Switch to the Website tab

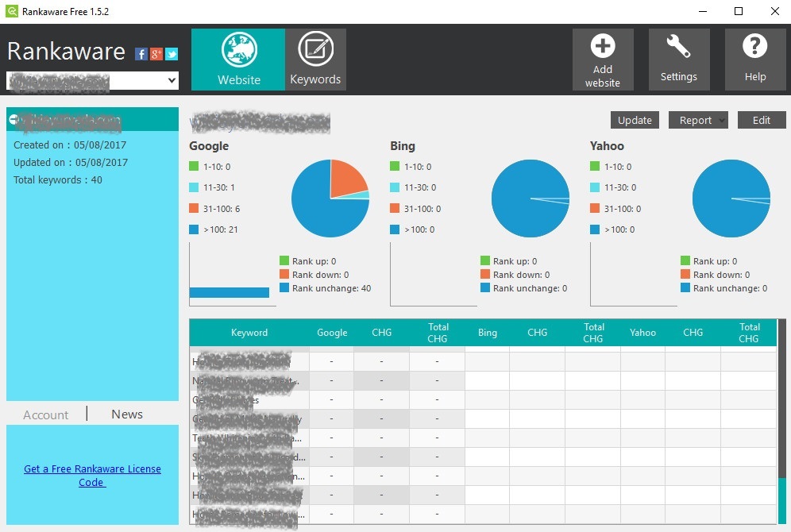238,60
